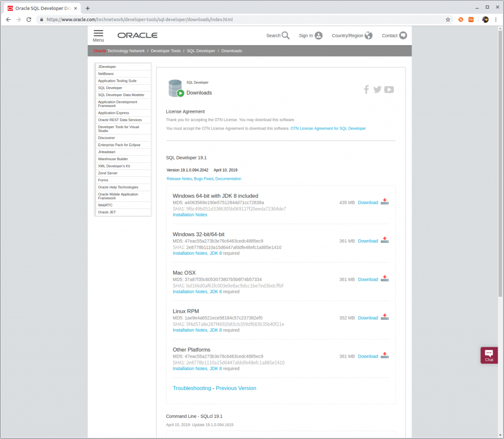
Task: Click download arrow icon for Other Platforms
Action: (x=385, y=356)
